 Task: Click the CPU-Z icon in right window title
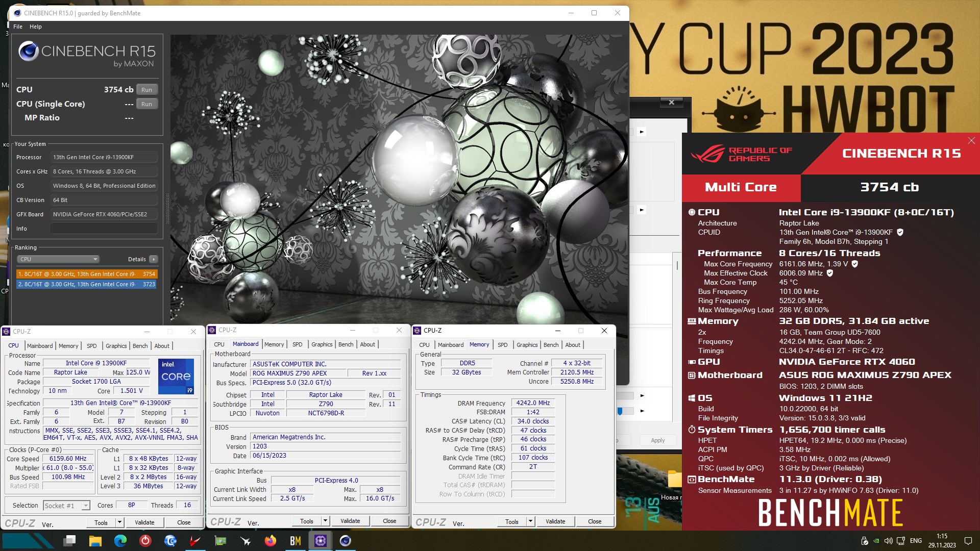(x=418, y=331)
